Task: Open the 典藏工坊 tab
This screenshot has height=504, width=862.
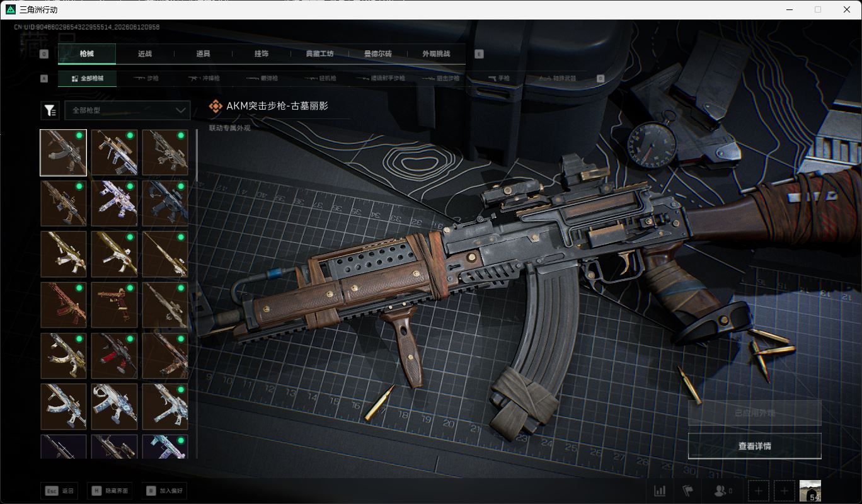Action: (319, 54)
